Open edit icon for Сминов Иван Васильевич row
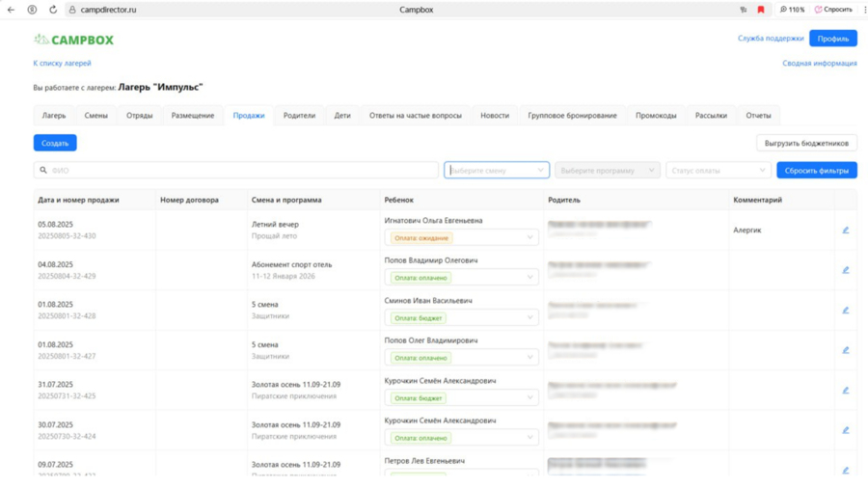868x489 pixels. [x=845, y=311]
